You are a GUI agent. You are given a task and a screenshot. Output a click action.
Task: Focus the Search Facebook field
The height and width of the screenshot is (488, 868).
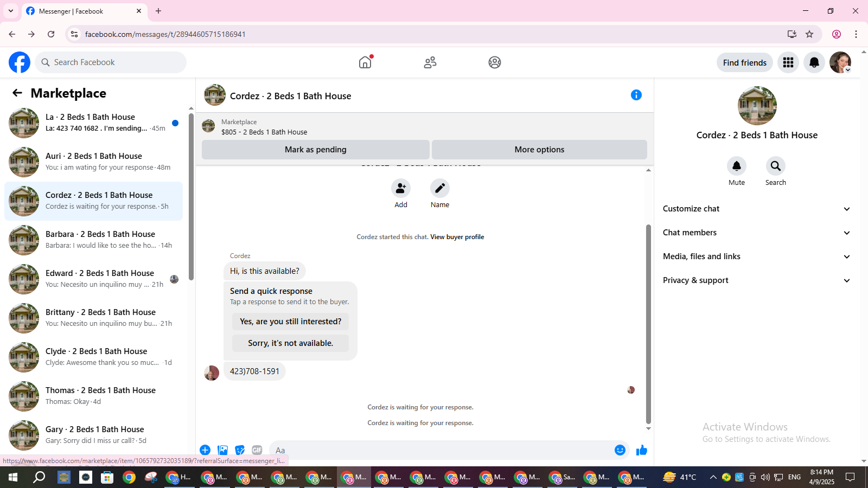pyautogui.click(x=111, y=62)
